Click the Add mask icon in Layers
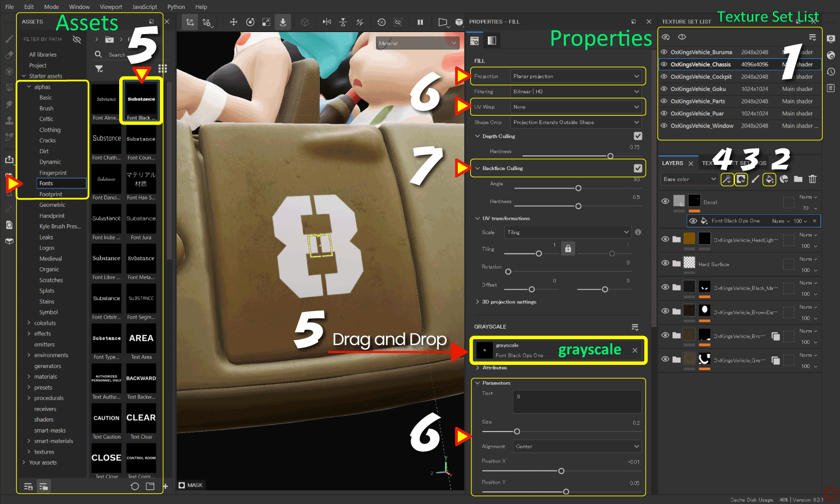The width and height of the screenshot is (840, 504). click(741, 180)
